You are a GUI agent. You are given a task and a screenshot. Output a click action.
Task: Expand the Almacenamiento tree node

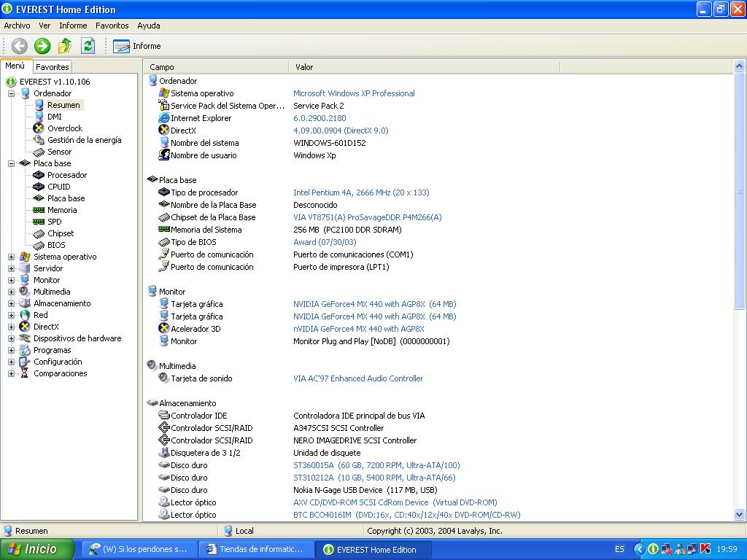point(12,303)
